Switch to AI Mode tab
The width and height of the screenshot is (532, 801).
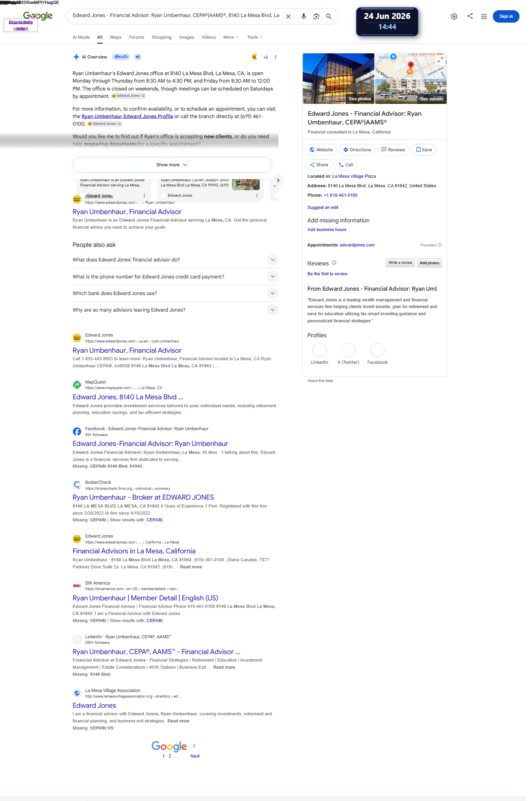[x=81, y=38]
